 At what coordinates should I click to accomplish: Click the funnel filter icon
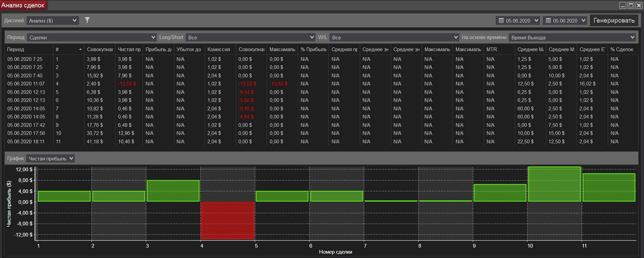pyautogui.click(x=87, y=20)
